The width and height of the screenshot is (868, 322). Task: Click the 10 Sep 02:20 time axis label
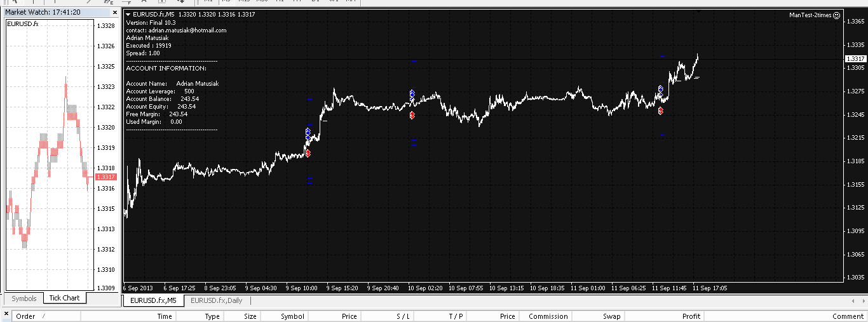(x=426, y=288)
